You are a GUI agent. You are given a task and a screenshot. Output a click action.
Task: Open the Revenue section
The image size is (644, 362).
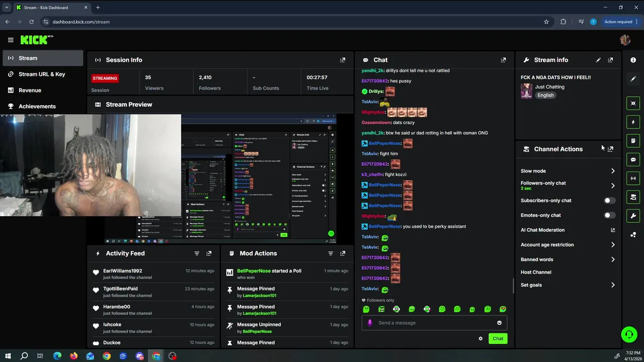(x=43, y=90)
